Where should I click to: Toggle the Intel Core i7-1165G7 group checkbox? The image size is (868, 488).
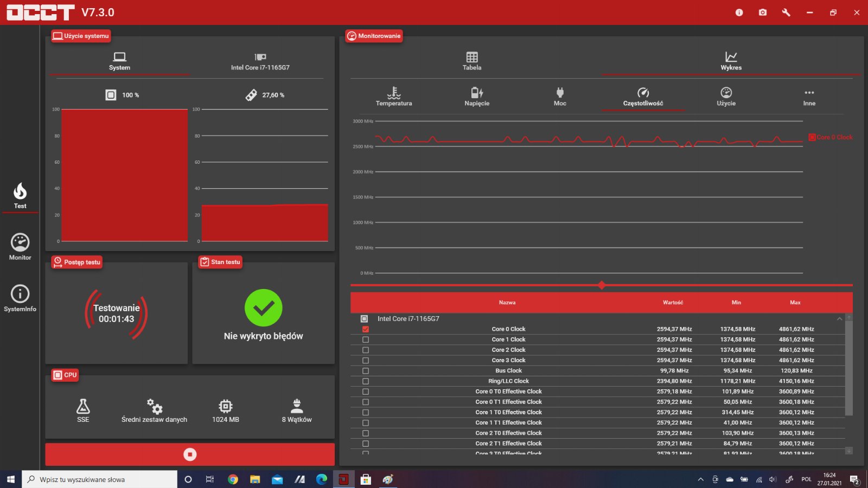[x=364, y=319]
